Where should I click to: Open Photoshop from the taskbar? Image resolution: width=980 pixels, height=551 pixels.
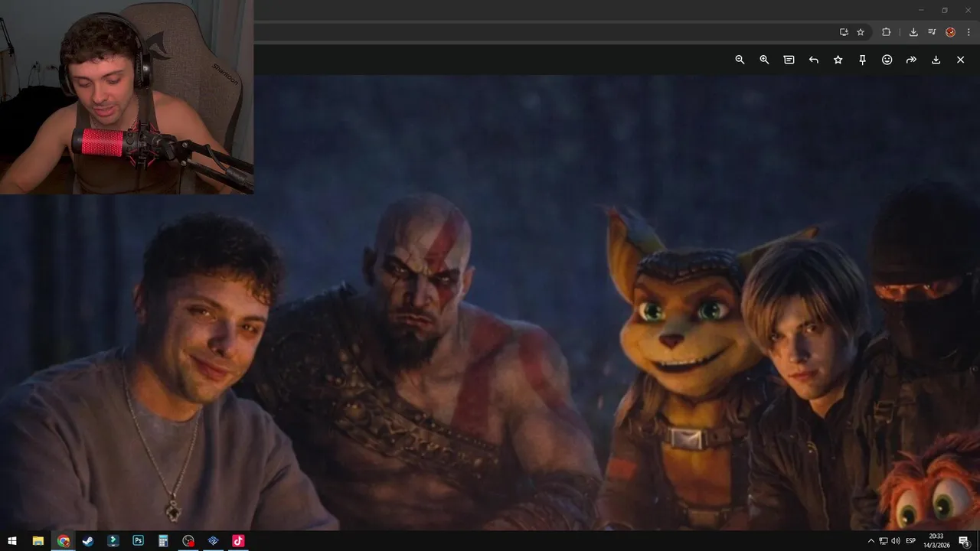coord(138,541)
